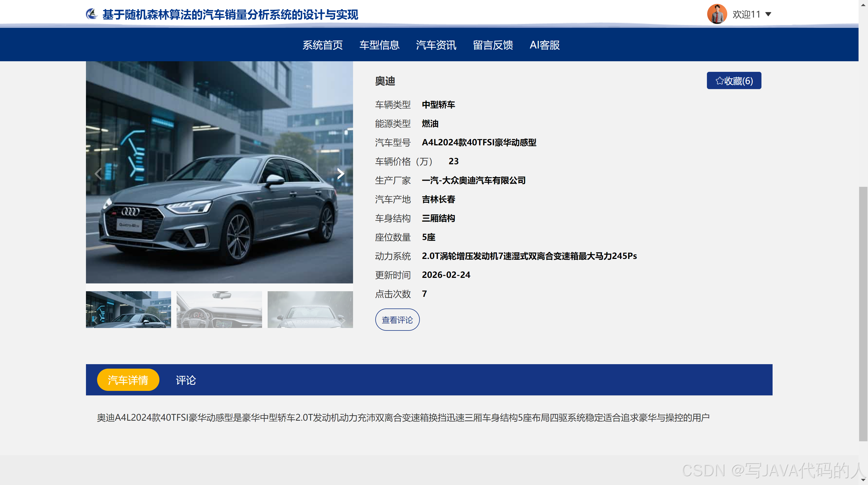Click the 查看评论 button

point(397,320)
